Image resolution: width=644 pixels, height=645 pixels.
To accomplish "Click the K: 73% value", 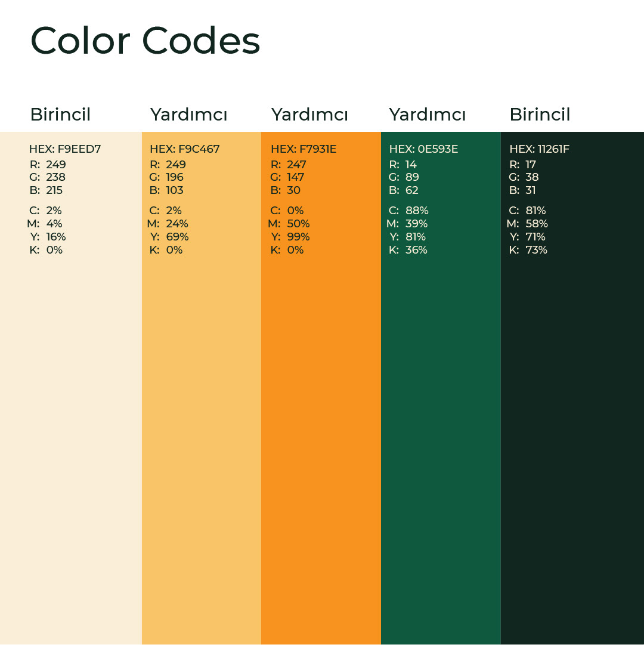I will coord(528,249).
